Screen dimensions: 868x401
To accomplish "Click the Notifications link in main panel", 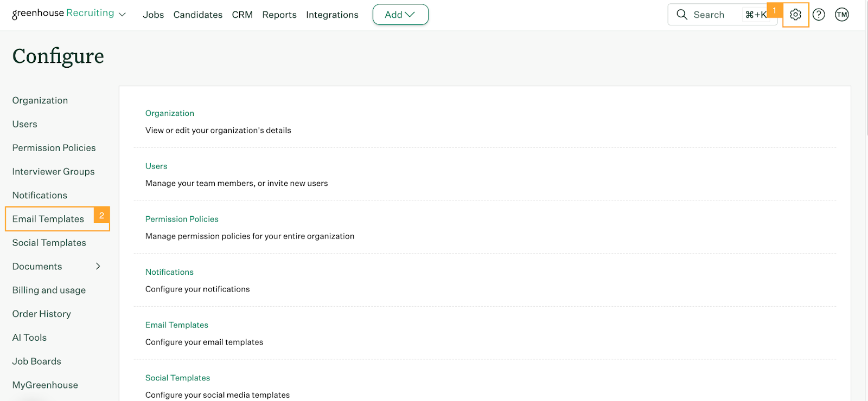I will click(169, 272).
